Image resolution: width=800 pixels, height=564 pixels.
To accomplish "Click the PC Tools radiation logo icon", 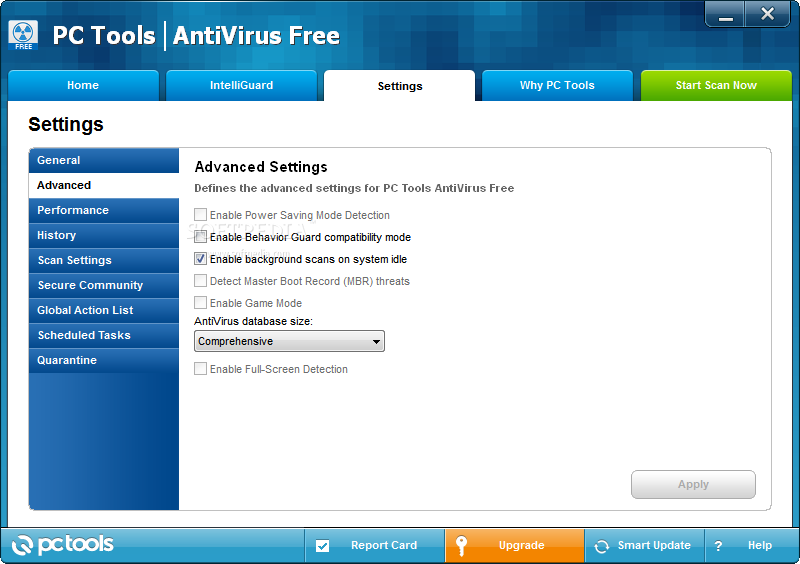I will [x=23, y=35].
